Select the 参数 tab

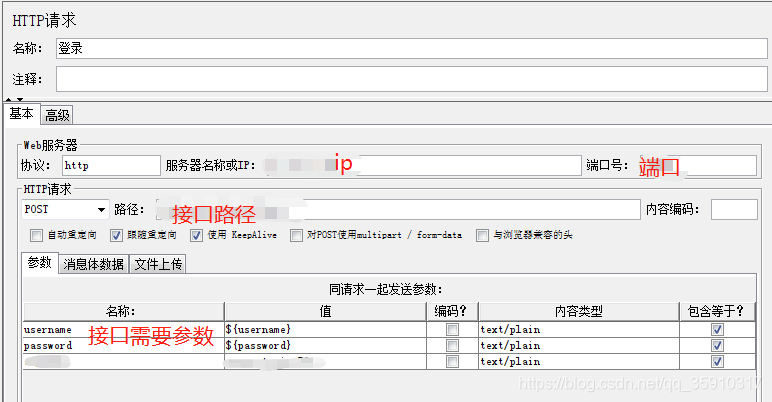40,263
